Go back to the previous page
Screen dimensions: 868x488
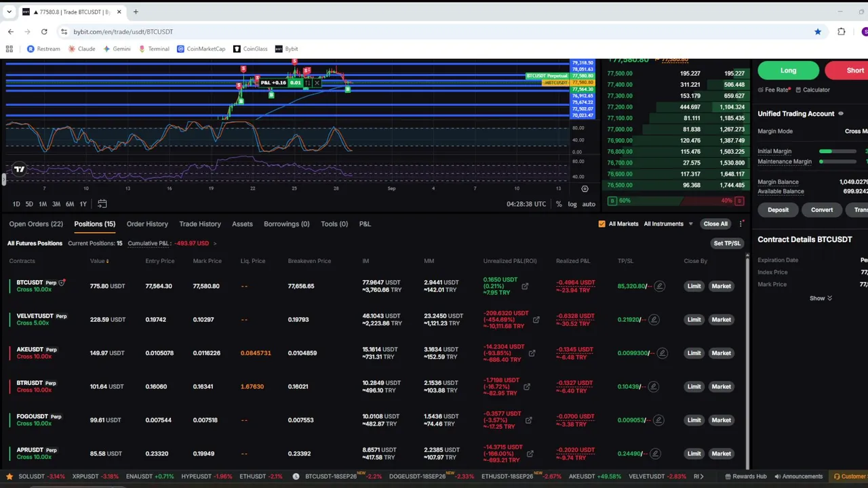tap(11, 31)
